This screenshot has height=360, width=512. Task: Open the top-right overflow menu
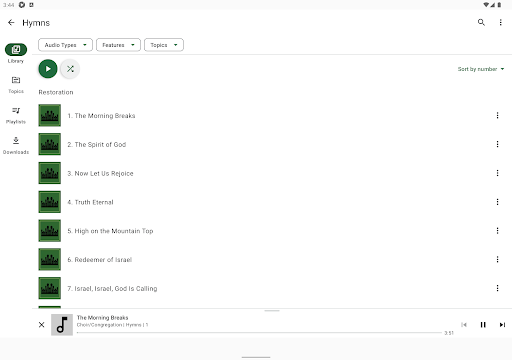point(500,22)
